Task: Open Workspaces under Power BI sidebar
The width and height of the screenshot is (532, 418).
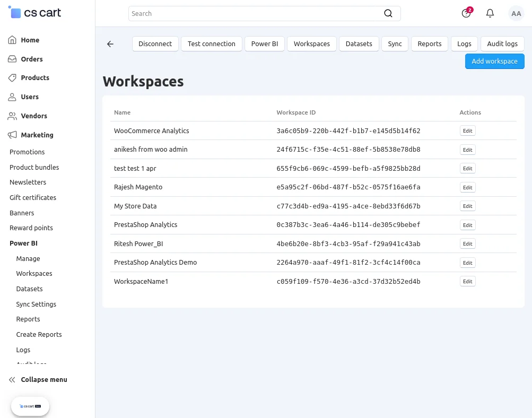Action: [x=34, y=274]
